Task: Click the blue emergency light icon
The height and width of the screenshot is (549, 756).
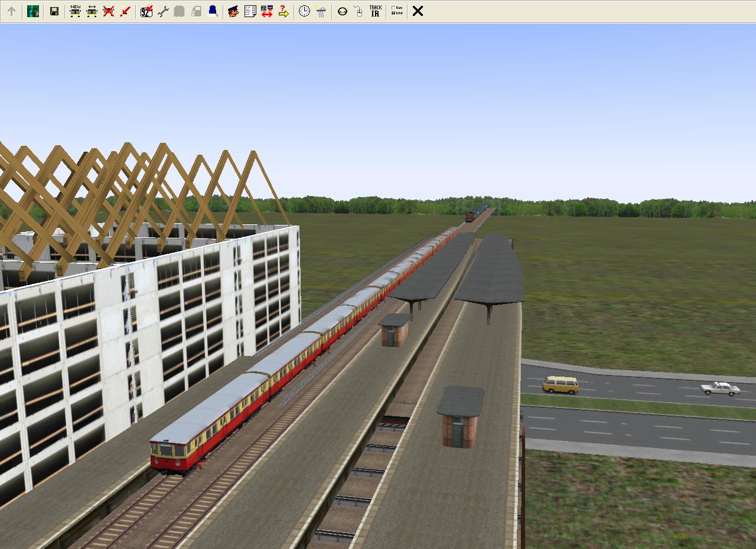Action: coord(213,11)
